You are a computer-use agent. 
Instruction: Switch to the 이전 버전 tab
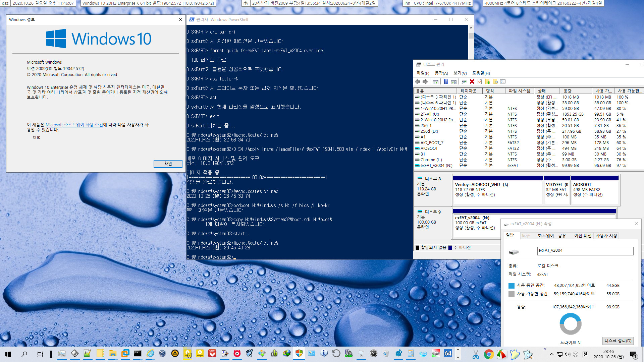coord(583,236)
